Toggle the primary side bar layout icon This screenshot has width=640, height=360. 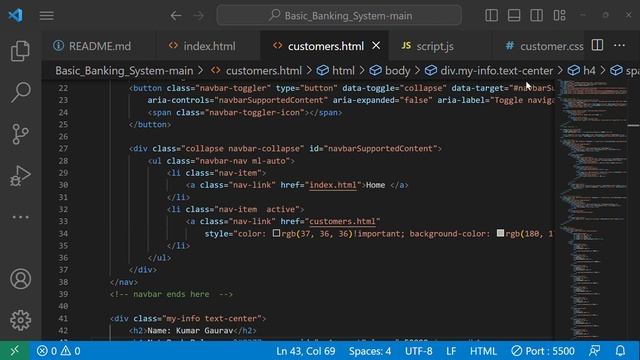tap(491, 16)
